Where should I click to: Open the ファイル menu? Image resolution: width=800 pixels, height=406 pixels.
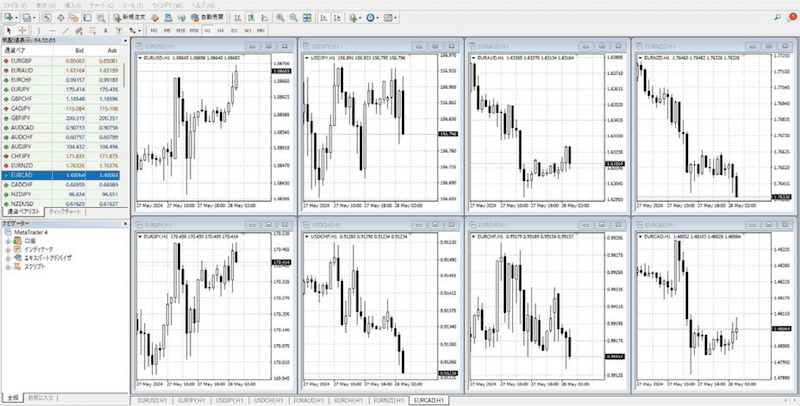click(x=15, y=5)
